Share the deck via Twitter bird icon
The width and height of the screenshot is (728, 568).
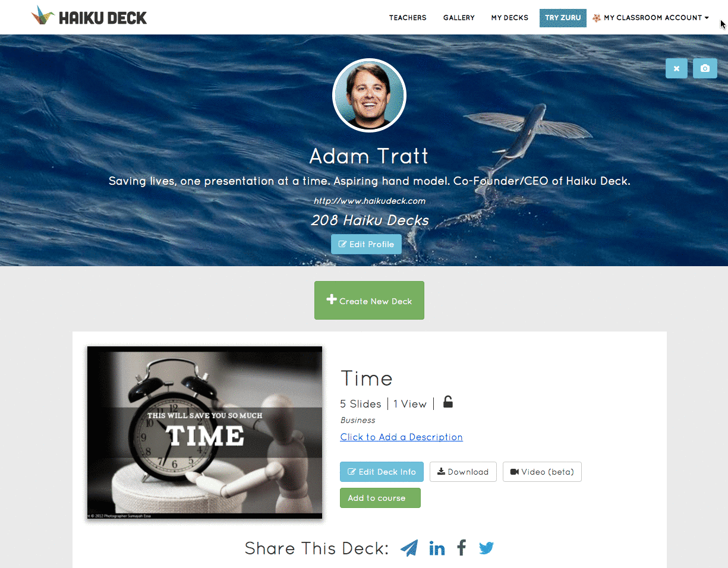tap(487, 548)
